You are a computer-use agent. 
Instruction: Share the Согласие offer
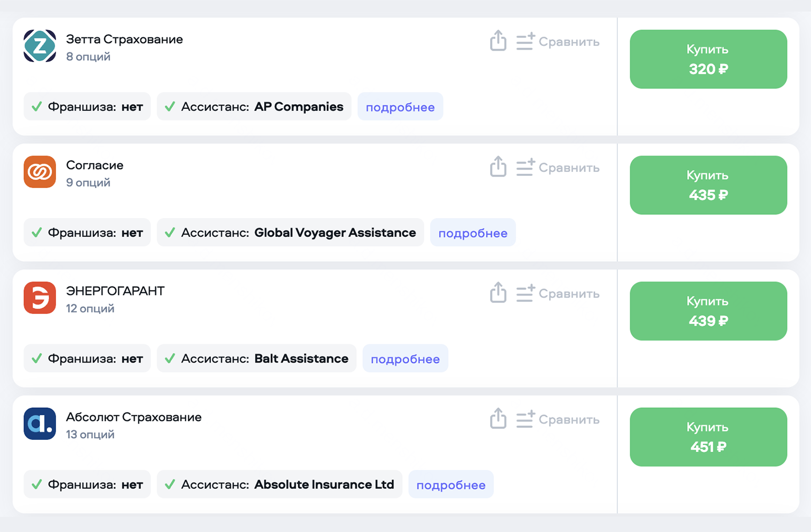(498, 166)
